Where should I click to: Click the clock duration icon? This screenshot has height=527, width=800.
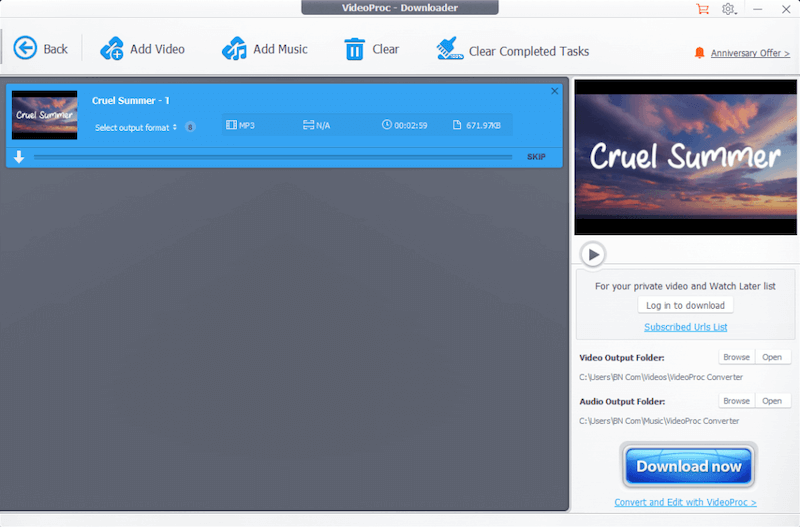[x=387, y=124]
